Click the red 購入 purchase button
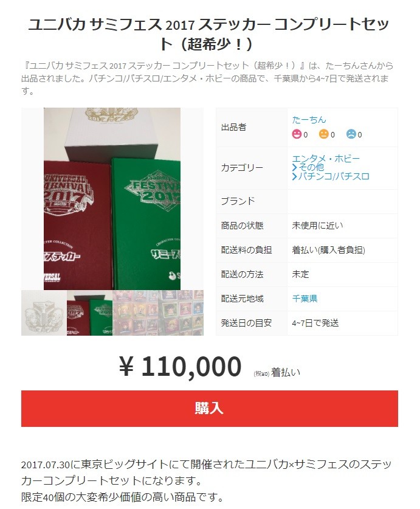 210,409
